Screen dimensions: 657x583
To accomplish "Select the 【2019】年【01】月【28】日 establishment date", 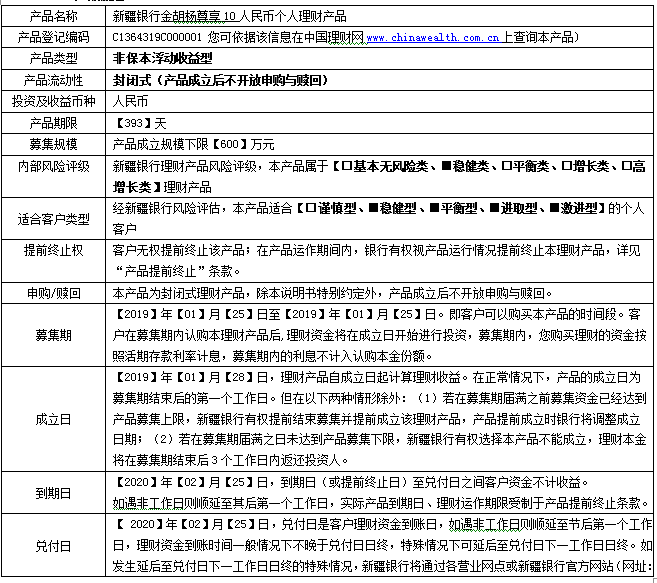I will coord(191,377).
